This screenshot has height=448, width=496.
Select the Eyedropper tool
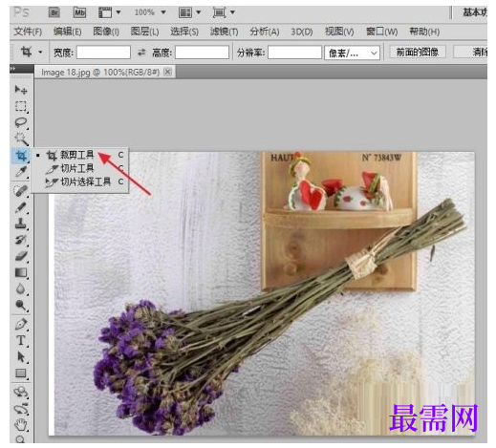[x=21, y=172]
